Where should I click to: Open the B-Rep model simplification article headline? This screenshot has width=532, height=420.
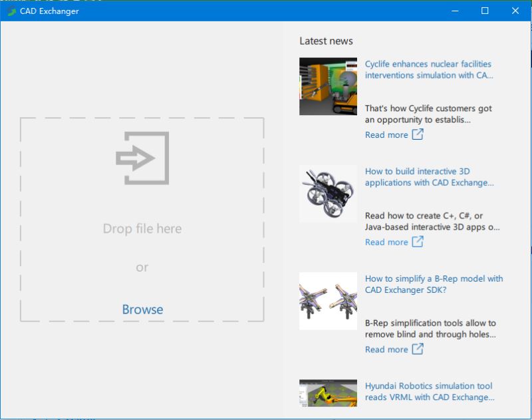[x=434, y=284]
